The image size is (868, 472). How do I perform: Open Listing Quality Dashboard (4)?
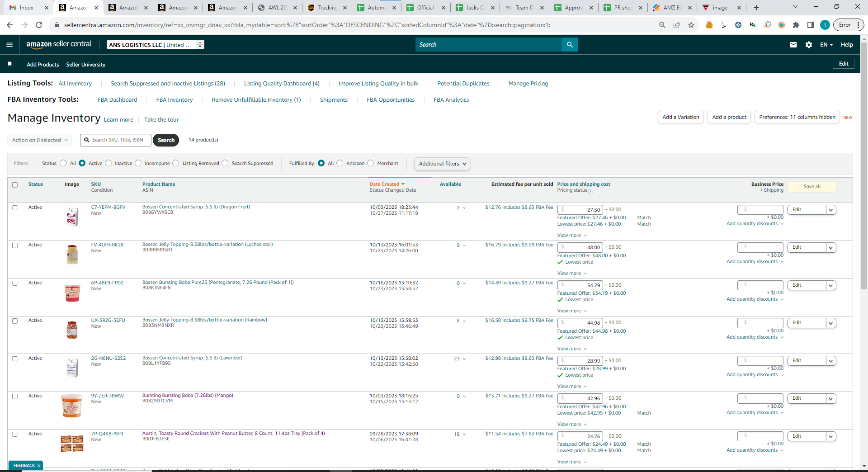282,84
